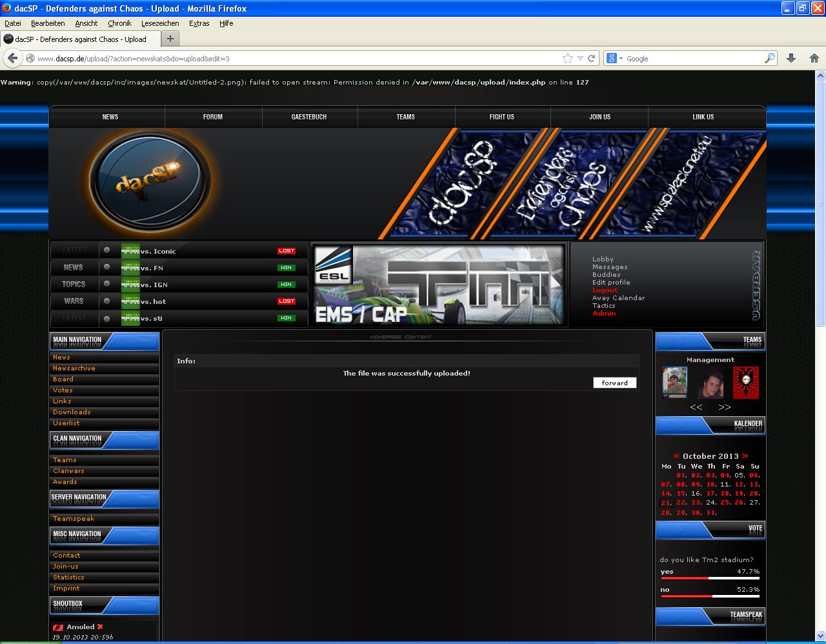Click the red Admin link in userbar
This screenshot has width=826, height=644.
tap(604, 314)
